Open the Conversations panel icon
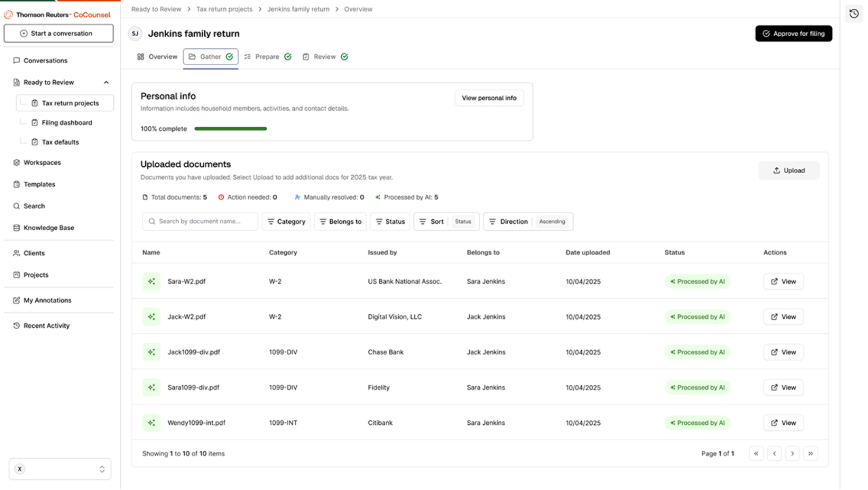Screen dimensions: 868x490 click(16, 60)
